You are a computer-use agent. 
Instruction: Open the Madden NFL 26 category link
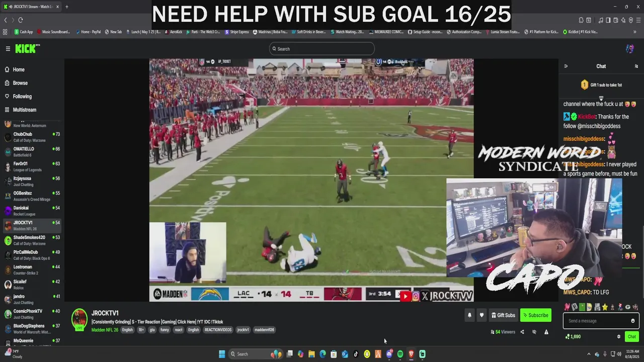[x=105, y=330]
